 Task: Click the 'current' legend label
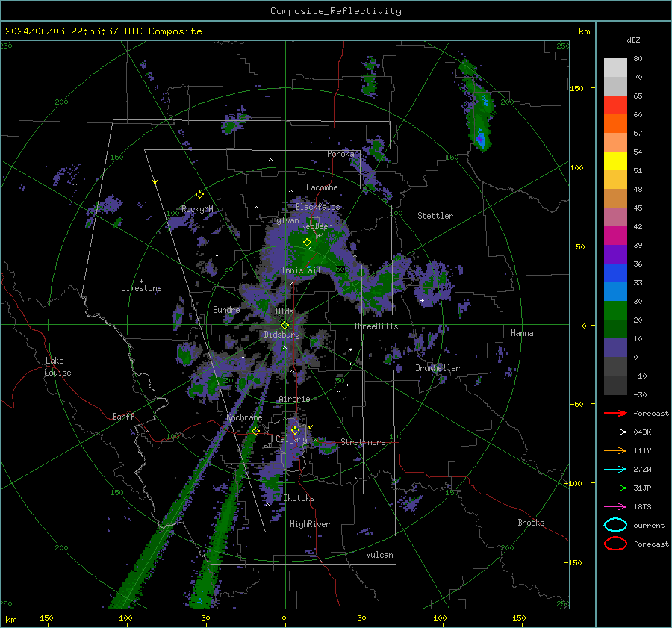pos(649,525)
